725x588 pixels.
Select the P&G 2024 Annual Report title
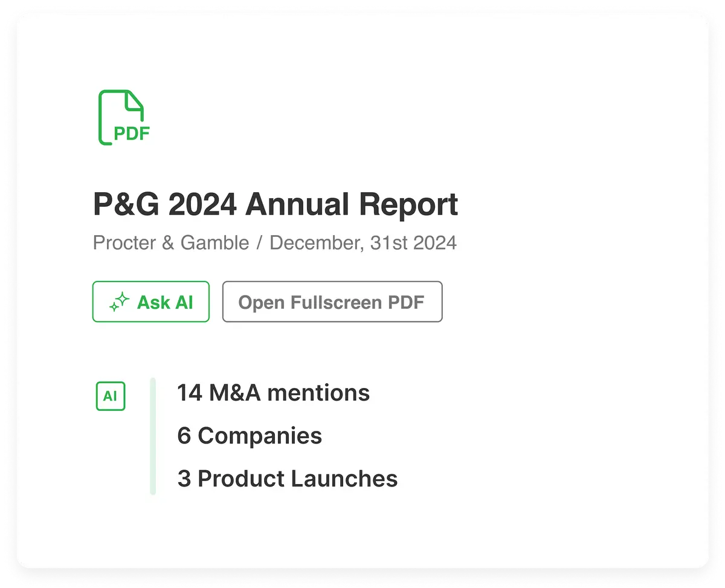(x=275, y=205)
